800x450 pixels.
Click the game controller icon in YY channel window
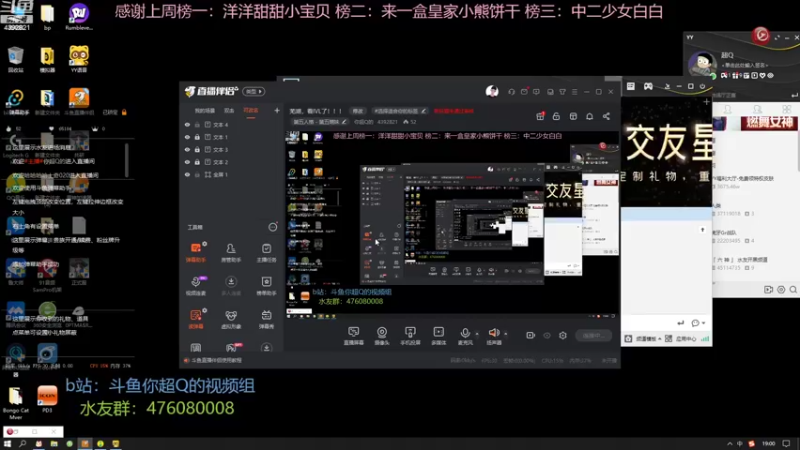coord(648,86)
